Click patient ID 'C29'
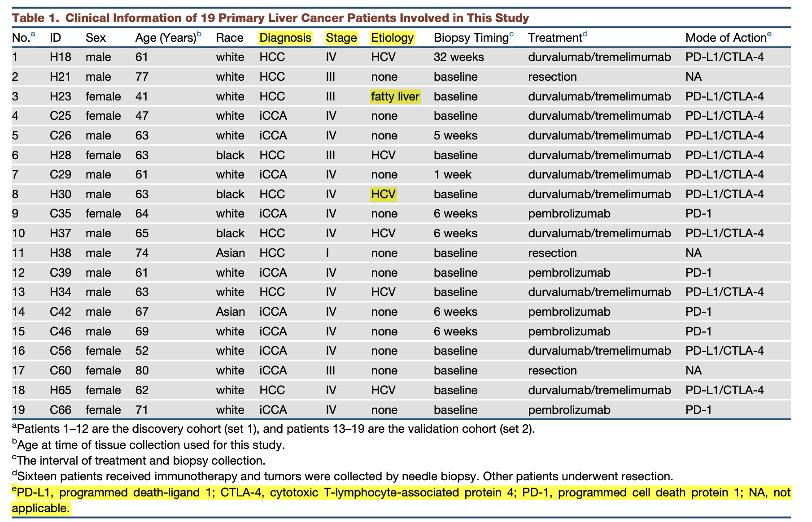812x522 pixels. pos(61,174)
